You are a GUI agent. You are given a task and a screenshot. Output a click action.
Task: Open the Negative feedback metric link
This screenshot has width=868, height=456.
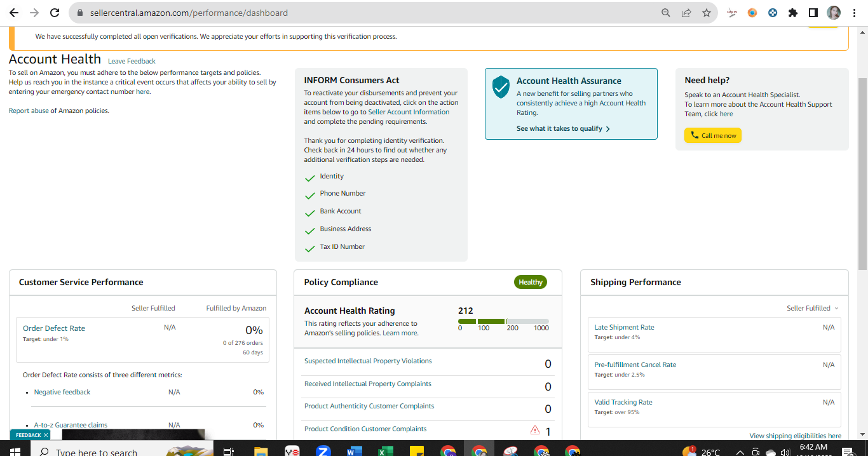[x=62, y=392]
